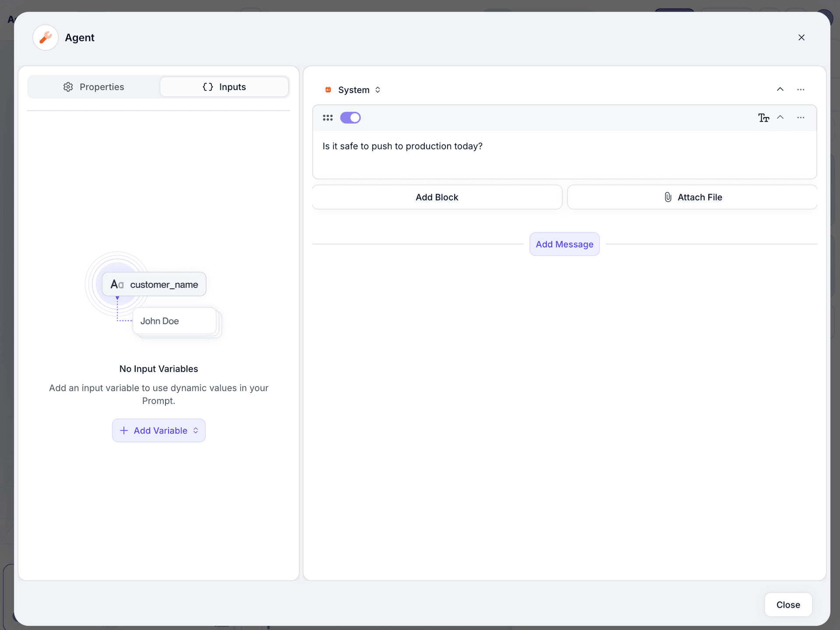Click the Add Block button

tap(437, 197)
